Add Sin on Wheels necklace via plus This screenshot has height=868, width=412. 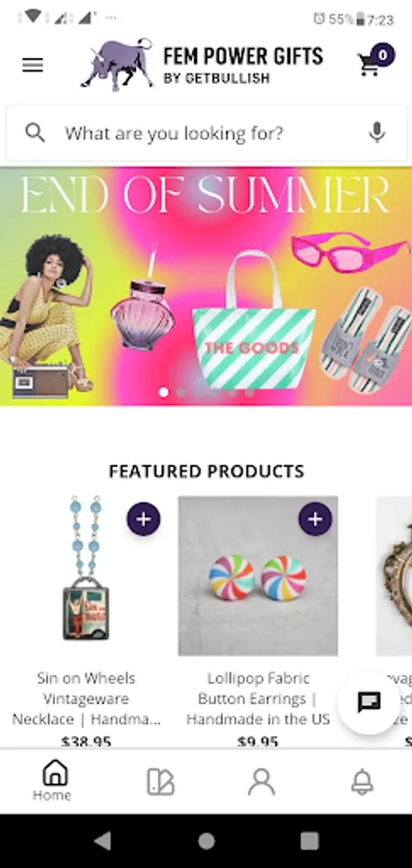tap(144, 519)
